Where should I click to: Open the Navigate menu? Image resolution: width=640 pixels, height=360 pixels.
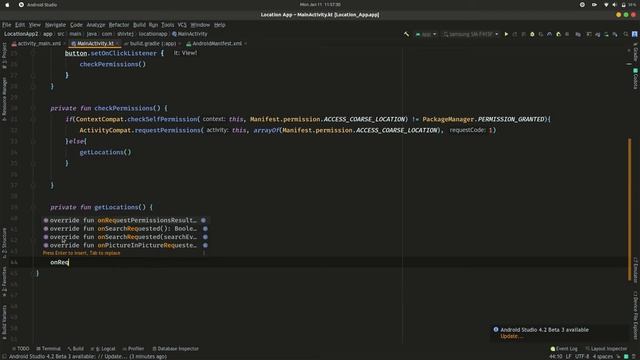click(55, 25)
